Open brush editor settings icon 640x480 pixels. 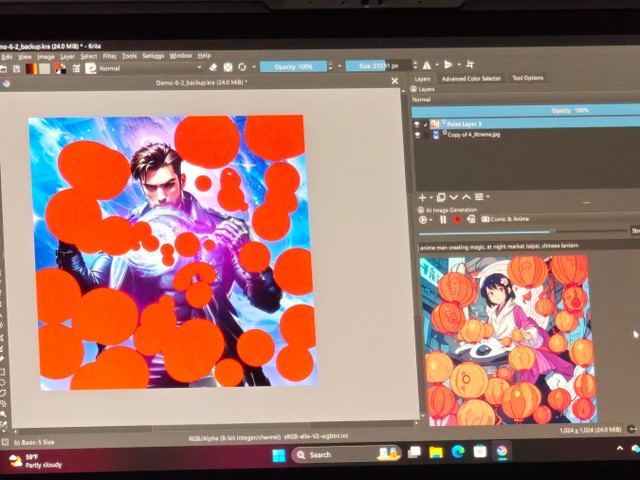point(76,69)
